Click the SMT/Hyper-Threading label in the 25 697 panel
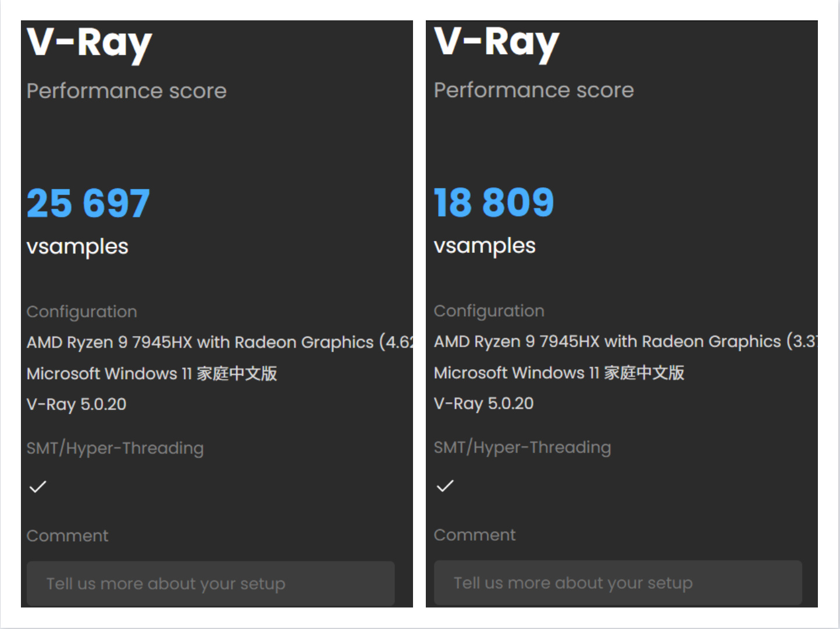This screenshot has width=840, height=629. click(x=115, y=448)
